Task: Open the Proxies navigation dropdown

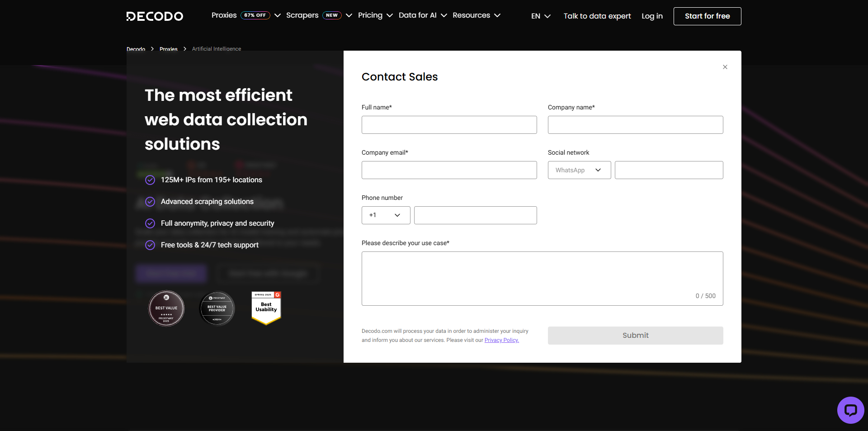Action: (x=224, y=15)
